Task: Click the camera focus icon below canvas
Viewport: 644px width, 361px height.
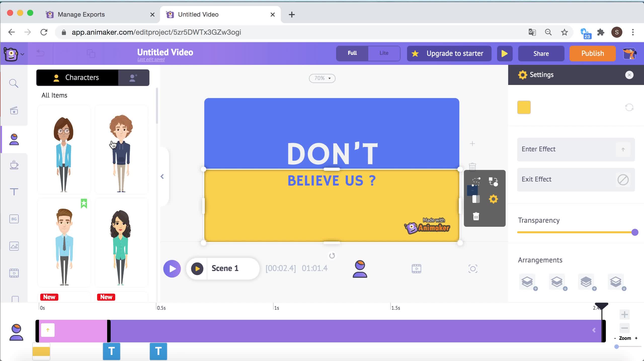Action: (x=473, y=269)
